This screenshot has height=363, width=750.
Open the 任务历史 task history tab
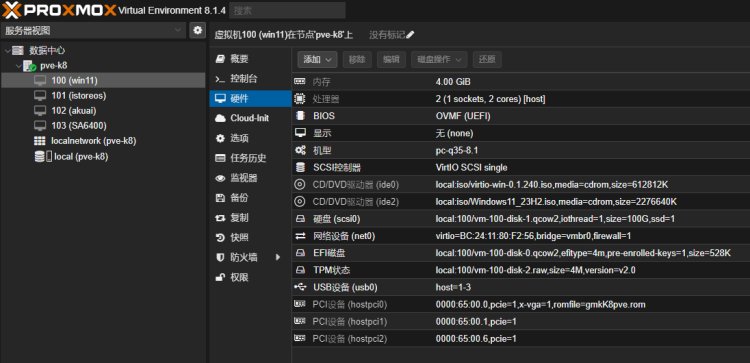point(251,158)
